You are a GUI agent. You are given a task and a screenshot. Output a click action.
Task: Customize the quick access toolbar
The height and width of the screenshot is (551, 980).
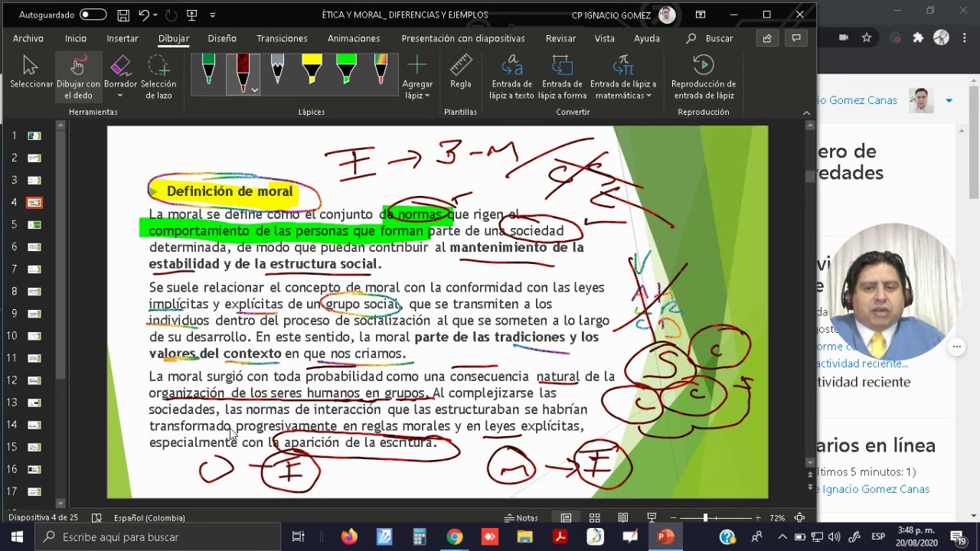213,15
